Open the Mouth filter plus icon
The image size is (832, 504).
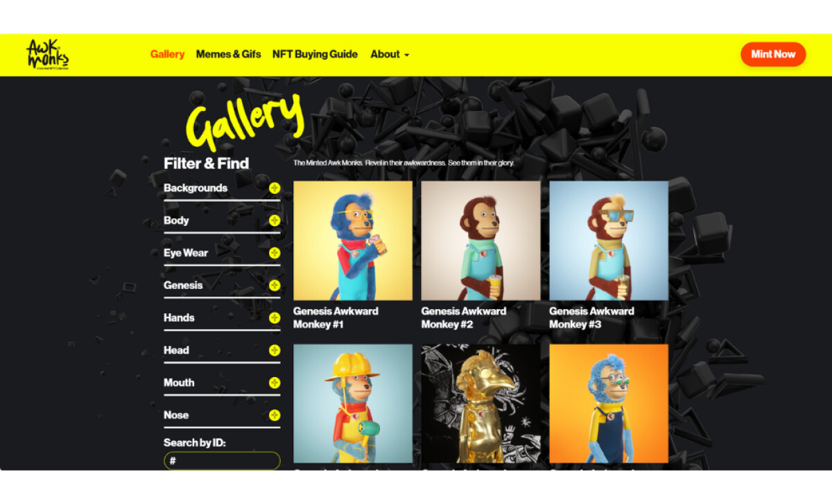tap(275, 383)
